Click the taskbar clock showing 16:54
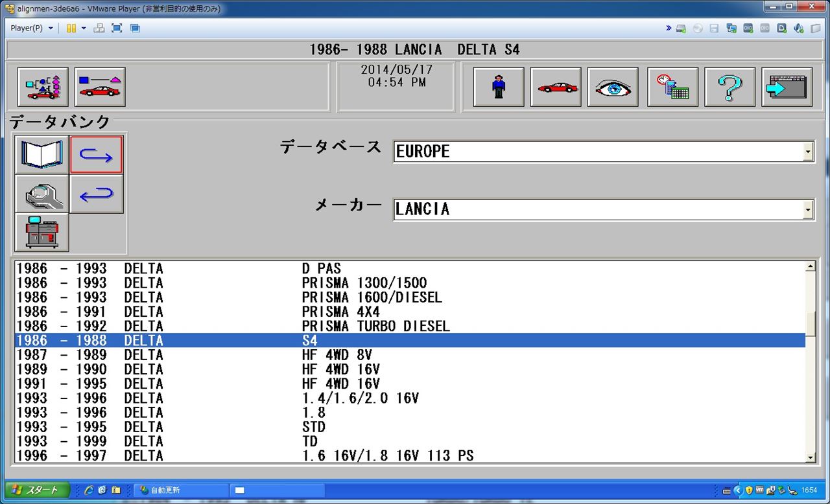 coord(808,490)
